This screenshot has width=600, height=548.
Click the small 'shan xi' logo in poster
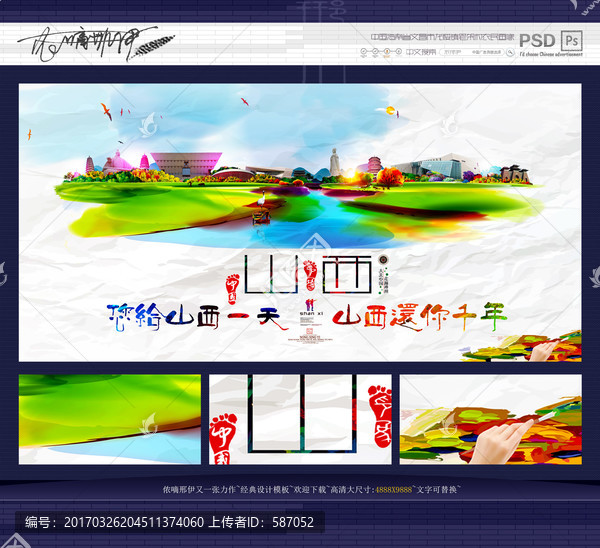coord(311,307)
